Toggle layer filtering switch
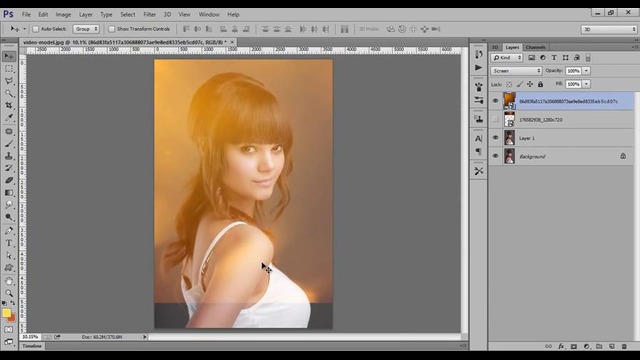Viewport: 640px width, 360px height. click(588, 58)
